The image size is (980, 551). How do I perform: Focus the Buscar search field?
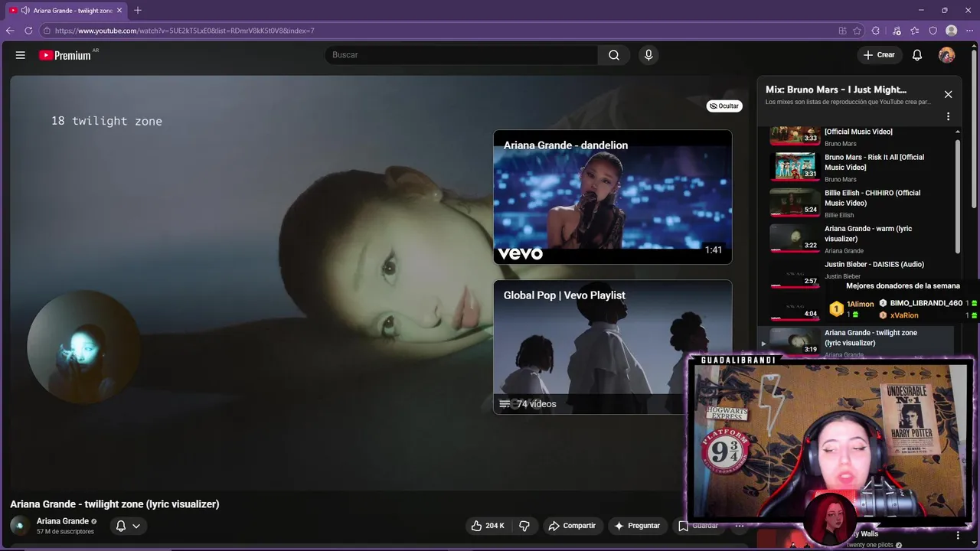[x=461, y=55]
